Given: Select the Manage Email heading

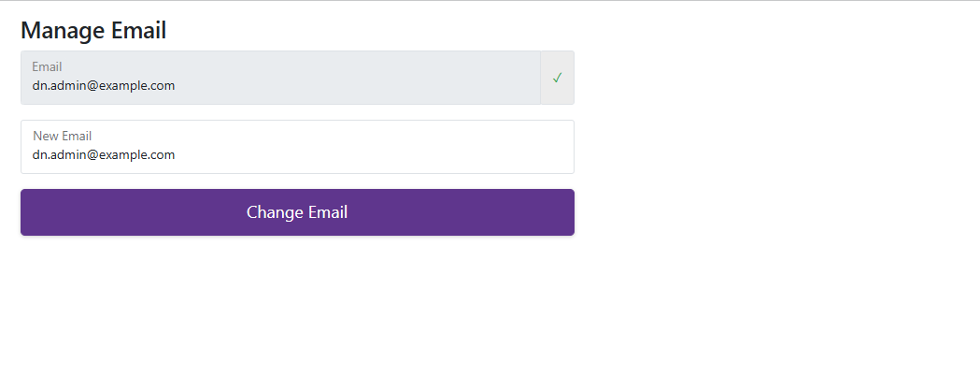Looking at the screenshot, I should (x=93, y=30).
